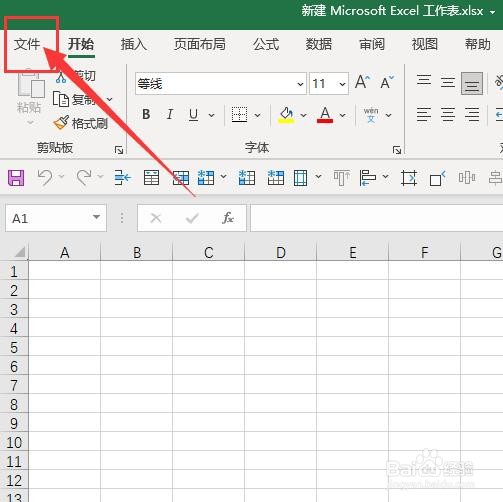Apply the red font color A
The width and height of the screenshot is (503, 502).
click(325, 115)
